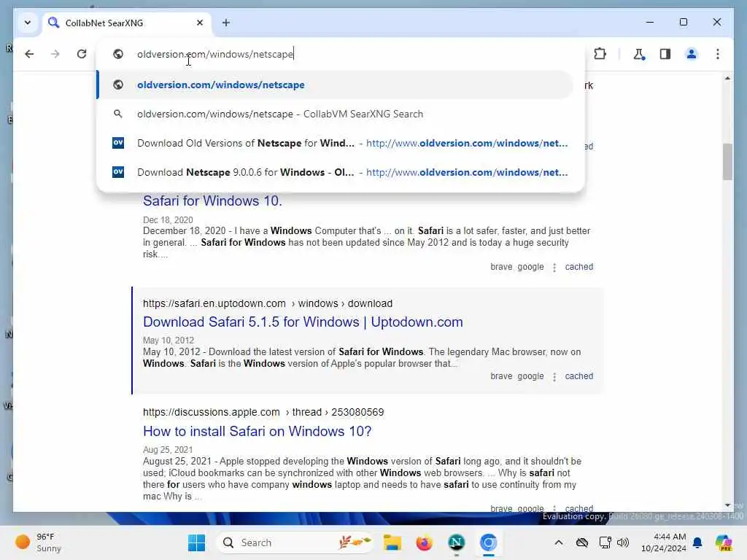Screen dimensions: 747x560
Task: Click the taskbar Search box
Action: pos(295,542)
